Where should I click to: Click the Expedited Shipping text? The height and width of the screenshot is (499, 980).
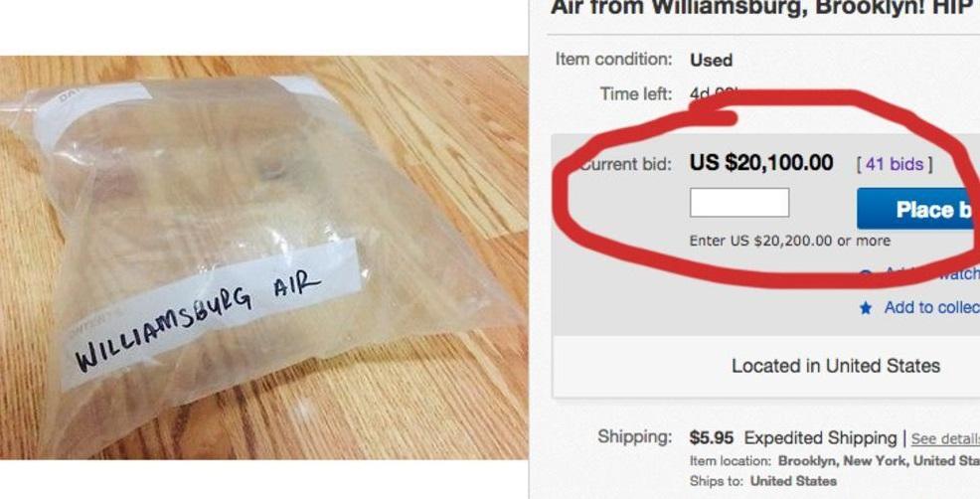coord(821,437)
